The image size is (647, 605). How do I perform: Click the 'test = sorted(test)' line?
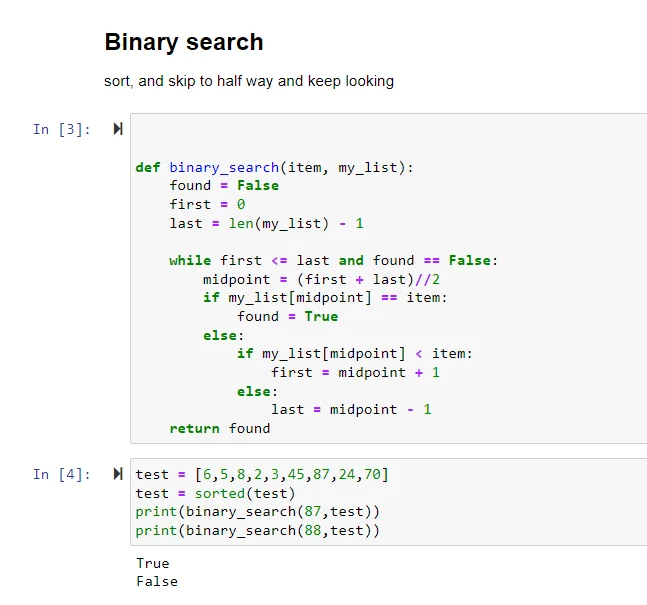click(x=215, y=493)
